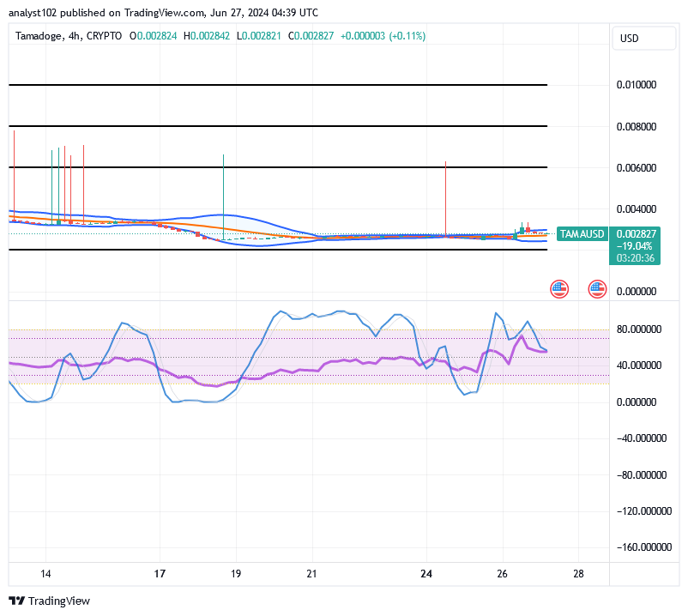Viewport: 688px width, 616px height.
Task: Click the date label 24 on time axis
Action: (x=426, y=573)
